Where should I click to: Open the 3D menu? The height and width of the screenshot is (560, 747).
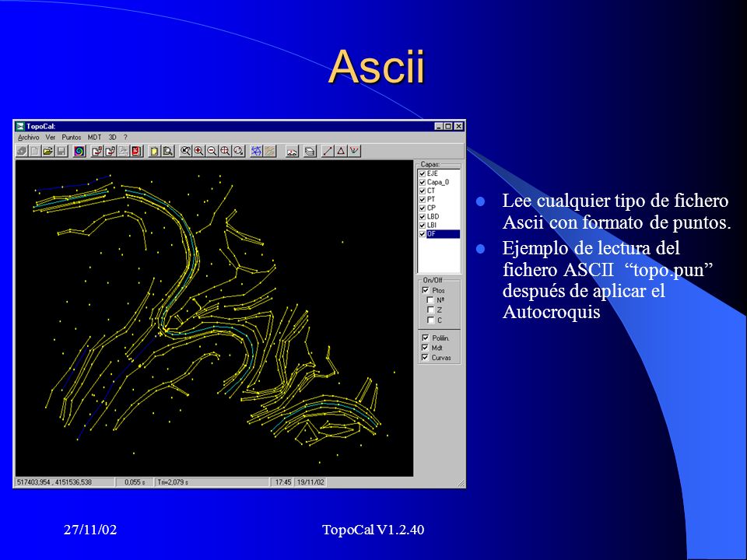point(112,137)
